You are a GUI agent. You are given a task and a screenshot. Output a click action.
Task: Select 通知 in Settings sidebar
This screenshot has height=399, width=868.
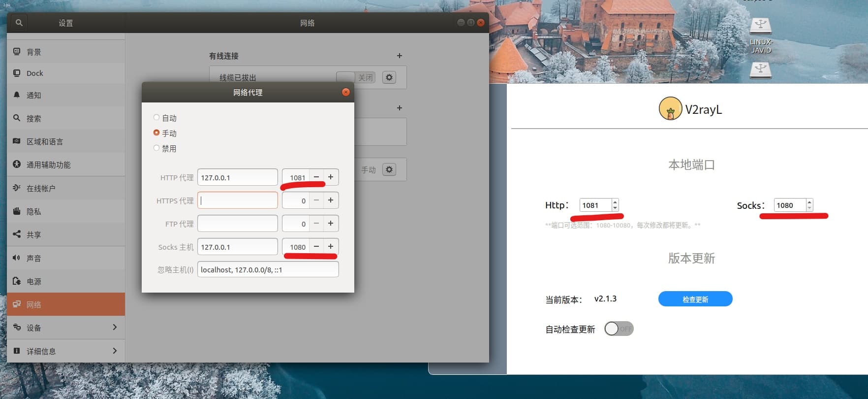[66, 95]
